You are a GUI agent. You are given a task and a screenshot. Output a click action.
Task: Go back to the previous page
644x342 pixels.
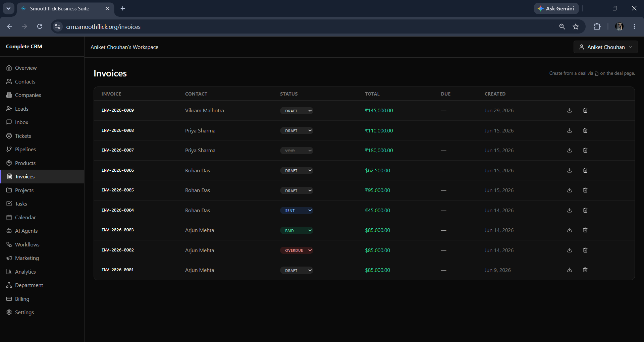tap(9, 26)
